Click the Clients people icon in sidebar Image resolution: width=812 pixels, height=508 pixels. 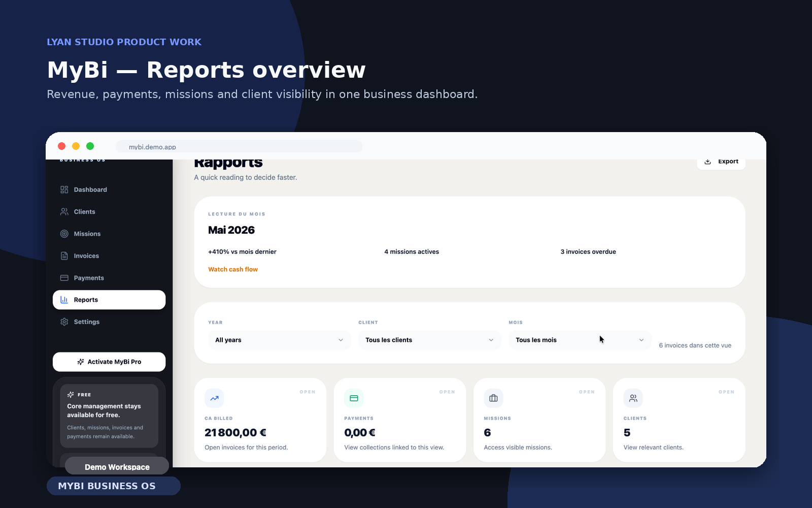pyautogui.click(x=64, y=212)
